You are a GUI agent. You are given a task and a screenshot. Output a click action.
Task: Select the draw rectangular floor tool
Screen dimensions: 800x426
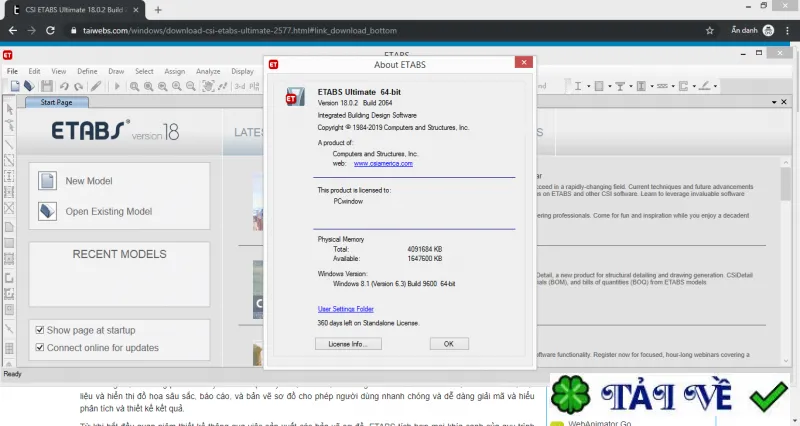[x=9, y=243]
